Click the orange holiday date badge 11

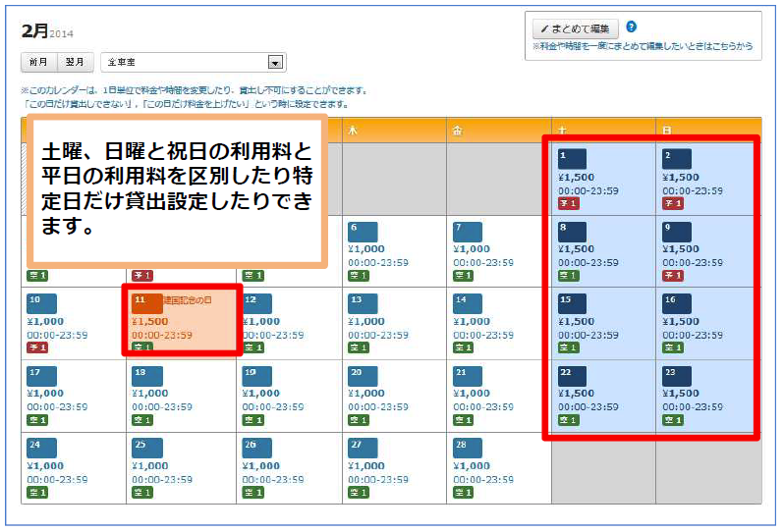[x=146, y=303]
